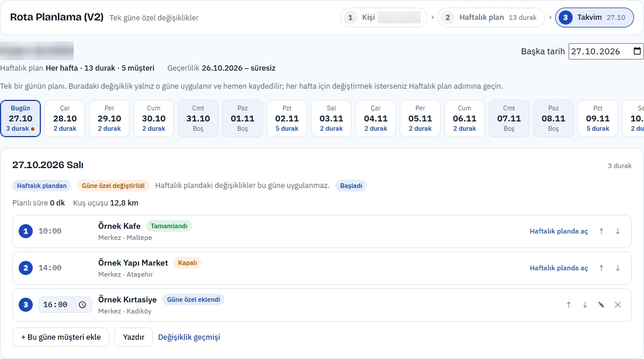644x359 pixels.
Task: Remove the Örnek Kırtasiye stop
Action: (x=618, y=305)
